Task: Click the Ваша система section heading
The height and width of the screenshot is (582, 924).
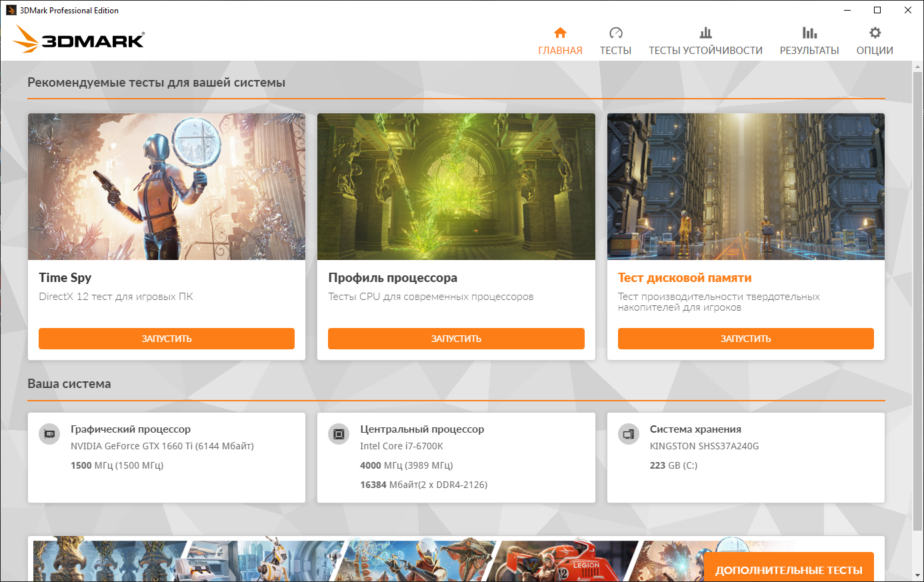Action: click(x=69, y=384)
